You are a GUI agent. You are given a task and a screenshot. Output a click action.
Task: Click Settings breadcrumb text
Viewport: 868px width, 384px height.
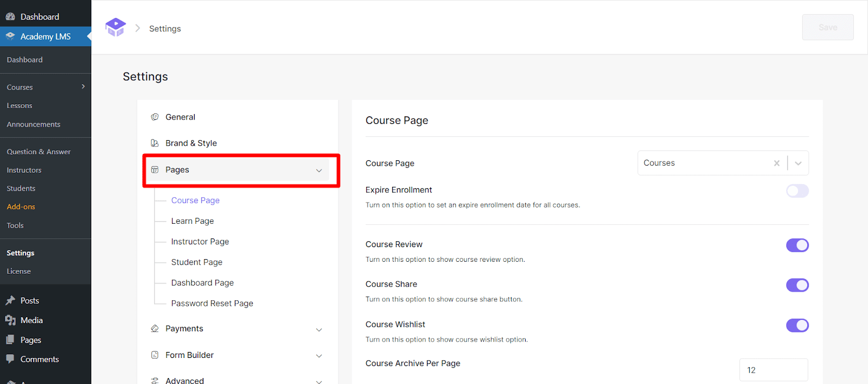coord(165,29)
